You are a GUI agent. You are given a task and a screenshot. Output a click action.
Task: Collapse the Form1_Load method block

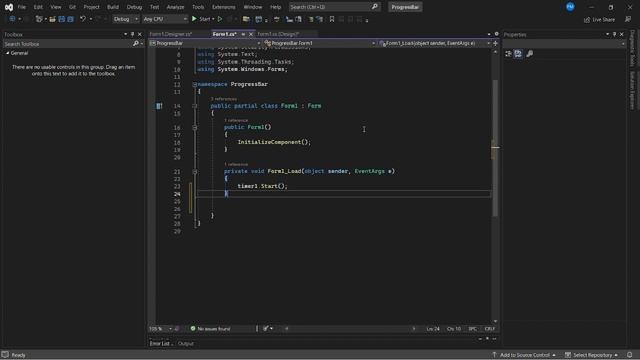tap(195, 171)
